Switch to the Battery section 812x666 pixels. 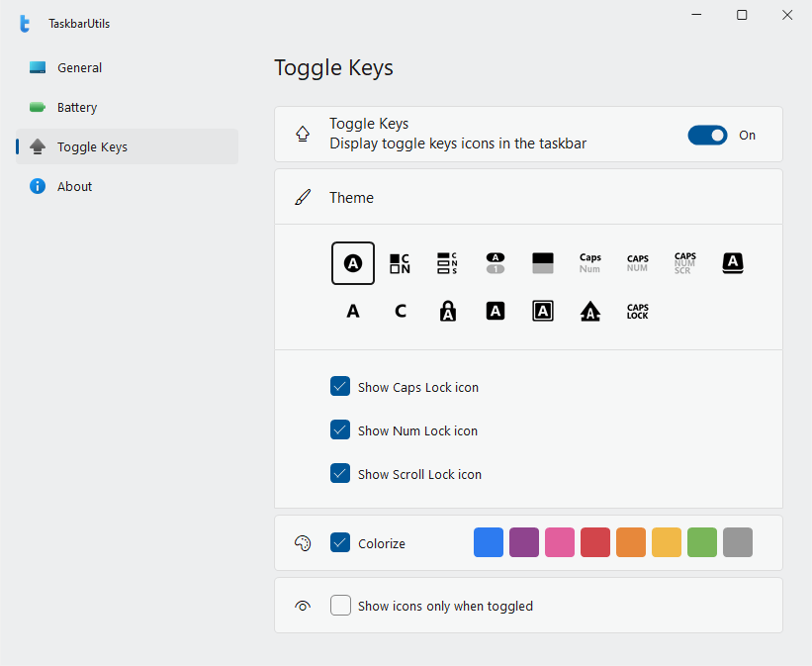coord(77,108)
